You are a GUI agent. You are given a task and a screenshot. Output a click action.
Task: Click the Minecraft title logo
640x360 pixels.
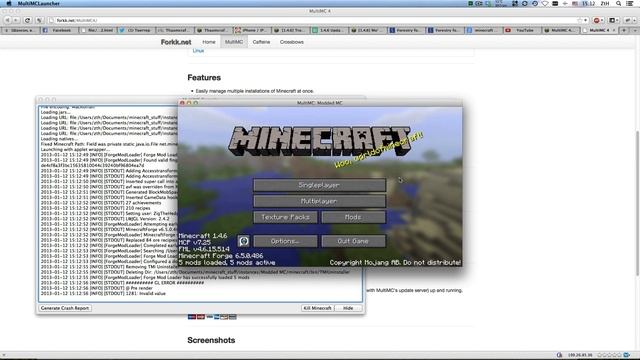[x=320, y=141]
